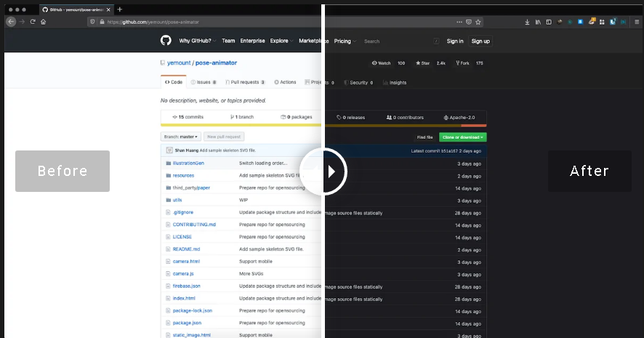Click the New pull request button
This screenshot has height=338, width=644.
coord(224,137)
